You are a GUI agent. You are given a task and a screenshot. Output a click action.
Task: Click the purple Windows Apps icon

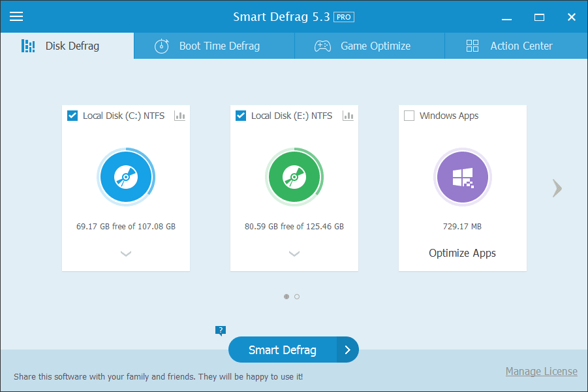pos(463,177)
